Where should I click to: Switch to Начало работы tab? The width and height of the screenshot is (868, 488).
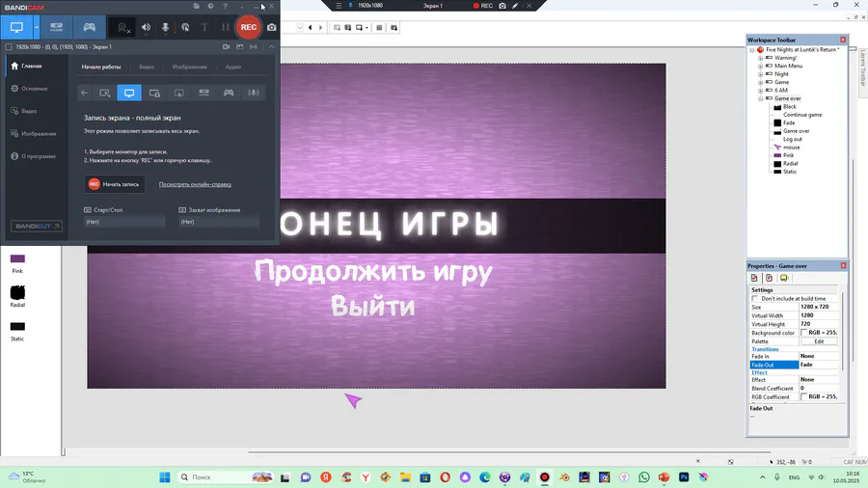pyautogui.click(x=100, y=67)
